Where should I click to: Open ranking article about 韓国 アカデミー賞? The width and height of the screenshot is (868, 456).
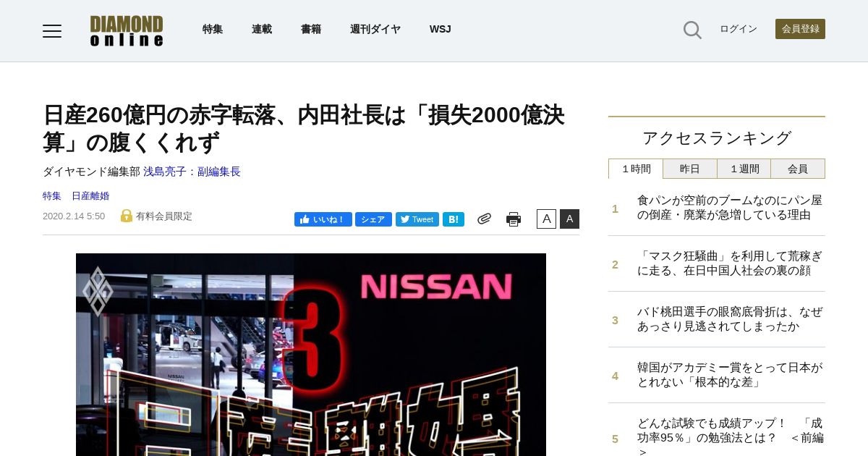(x=730, y=375)
